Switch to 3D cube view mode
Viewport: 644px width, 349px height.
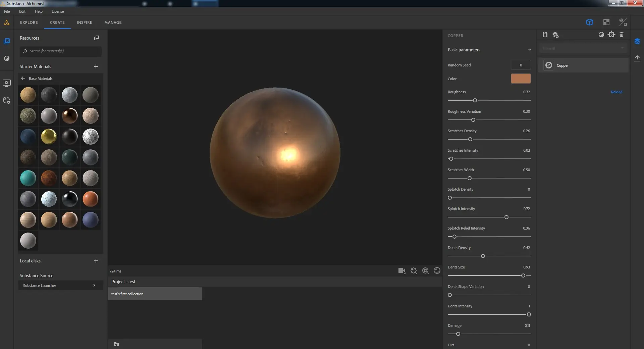click(590, 22)
